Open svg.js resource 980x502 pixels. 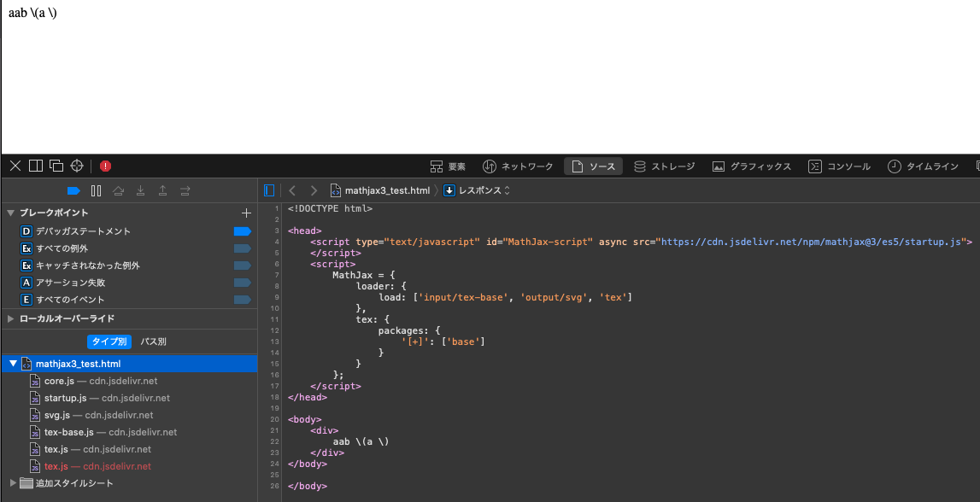[x=129, y=415]
